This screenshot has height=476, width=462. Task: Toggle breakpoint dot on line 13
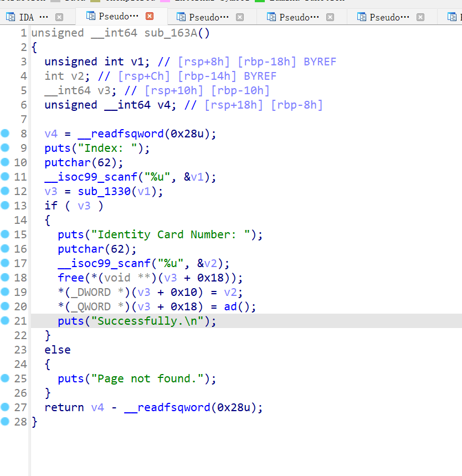pyautogui.click(x=5, y=206)
